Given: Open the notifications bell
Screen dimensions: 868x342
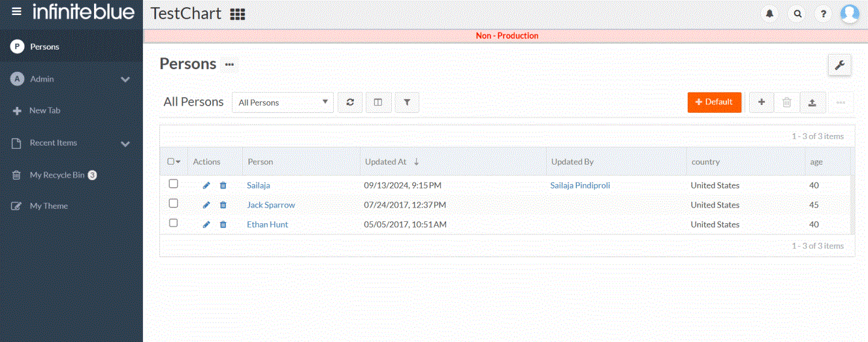Looking at the screenshot, I should [771, 14].
